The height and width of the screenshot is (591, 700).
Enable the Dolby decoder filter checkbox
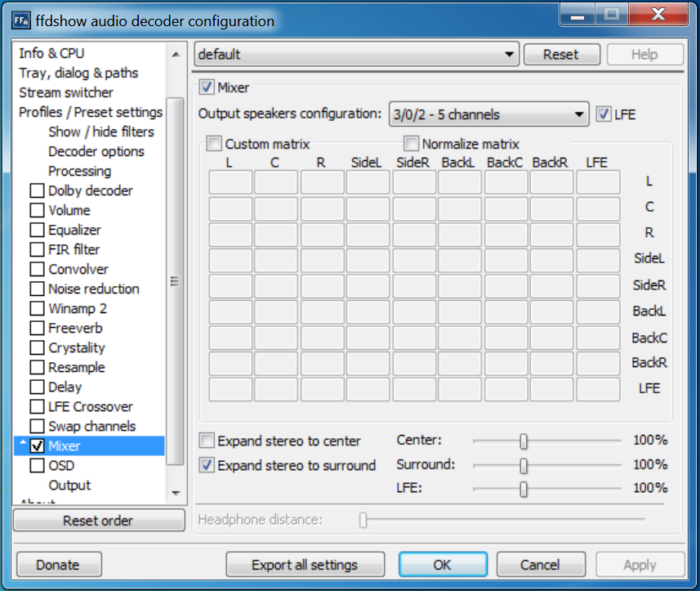[x=38, y=190]
